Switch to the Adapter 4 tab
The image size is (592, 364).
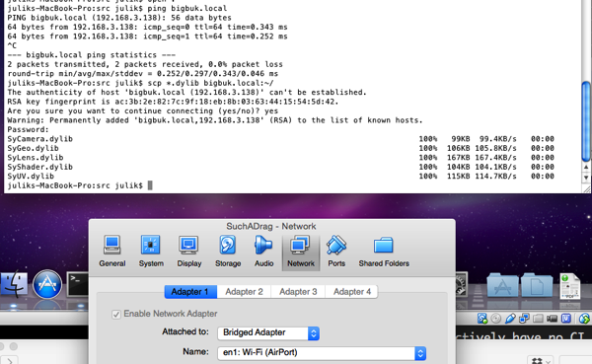[352, 292]
